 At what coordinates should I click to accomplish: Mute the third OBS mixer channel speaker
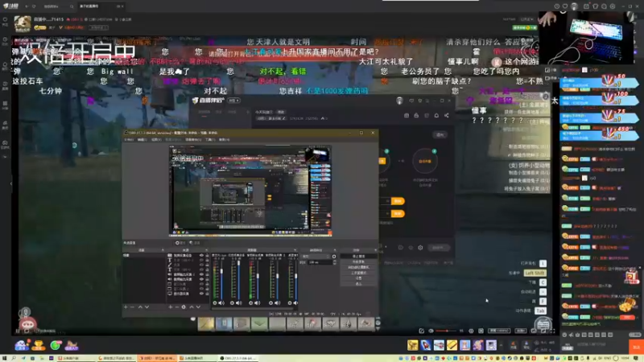click(258, 303)
